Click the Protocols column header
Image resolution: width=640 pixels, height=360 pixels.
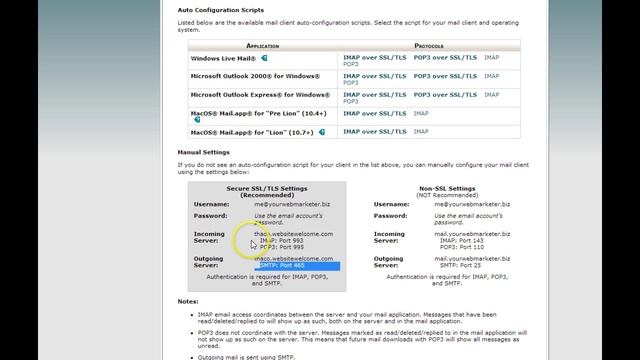coord(429,46)
